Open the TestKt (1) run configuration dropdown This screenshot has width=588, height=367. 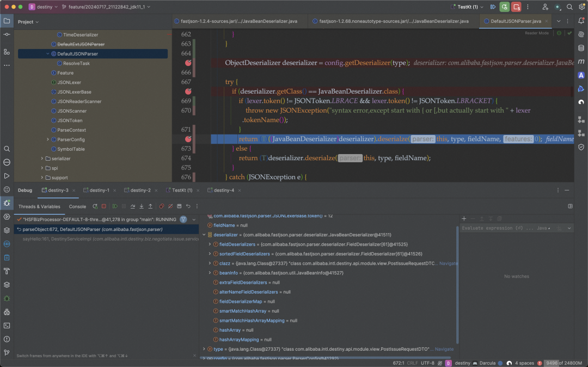467,7
